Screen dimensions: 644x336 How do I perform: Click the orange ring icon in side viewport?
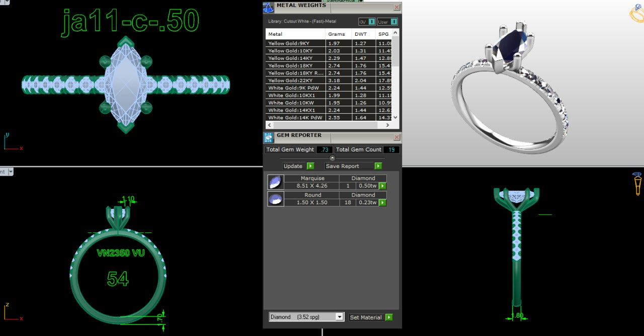tap(638, 184)
